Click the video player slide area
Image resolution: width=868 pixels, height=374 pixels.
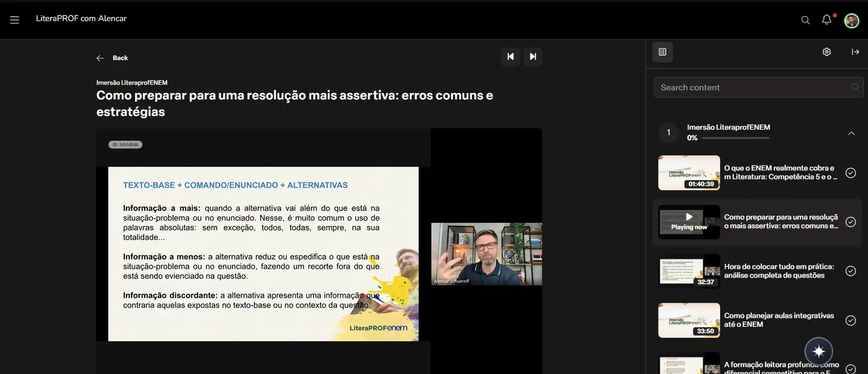(263, 254)
